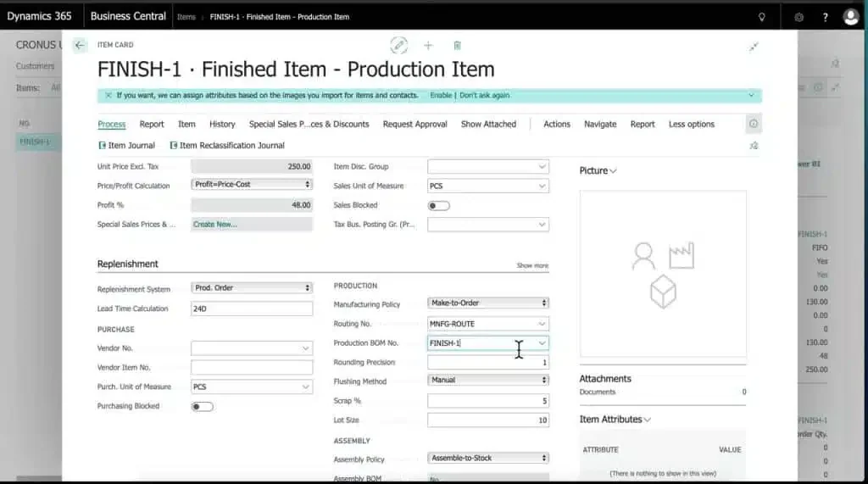Open Replenishment System dropdown

point(252,288)
